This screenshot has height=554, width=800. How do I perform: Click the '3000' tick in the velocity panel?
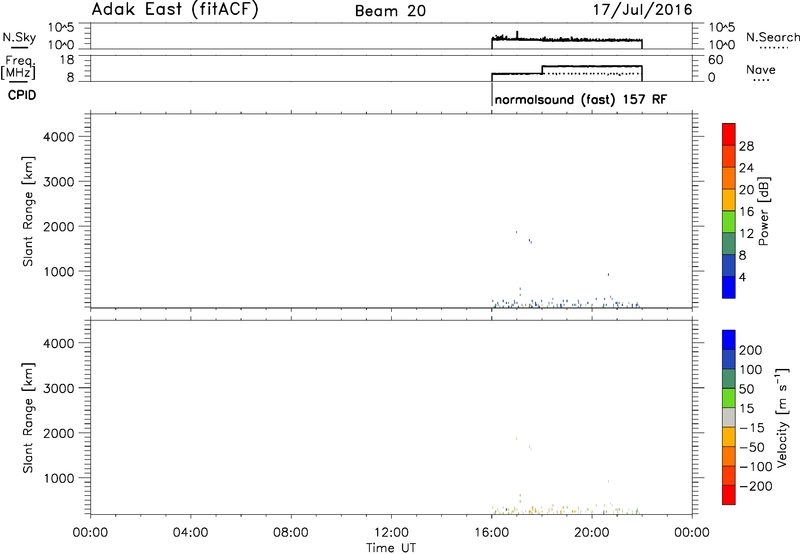58,388
